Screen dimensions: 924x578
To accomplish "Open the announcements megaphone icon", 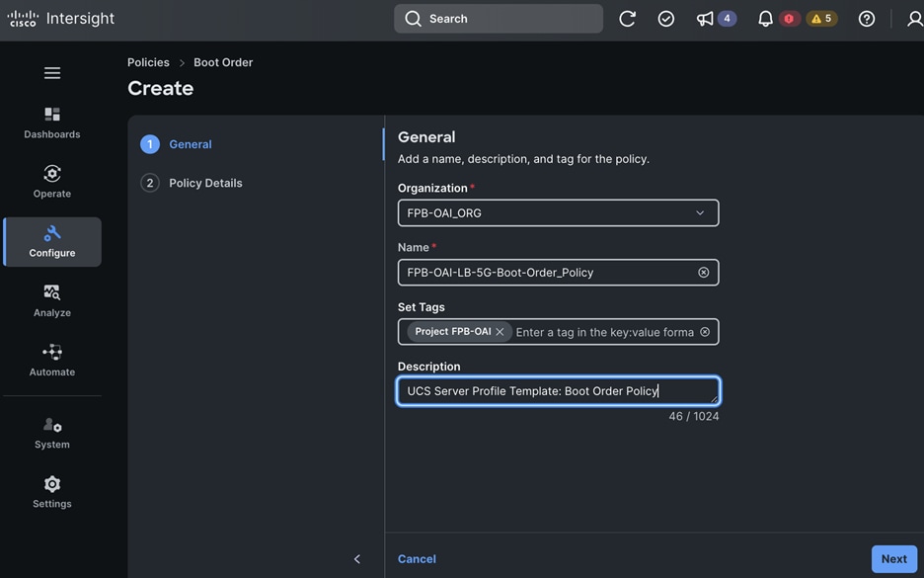I will (x=705, y=19).
